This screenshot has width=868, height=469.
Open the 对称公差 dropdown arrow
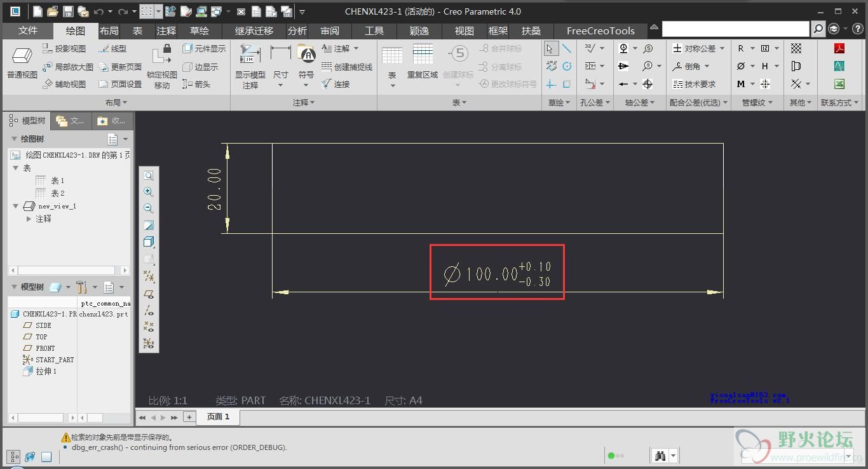point(722,48)
